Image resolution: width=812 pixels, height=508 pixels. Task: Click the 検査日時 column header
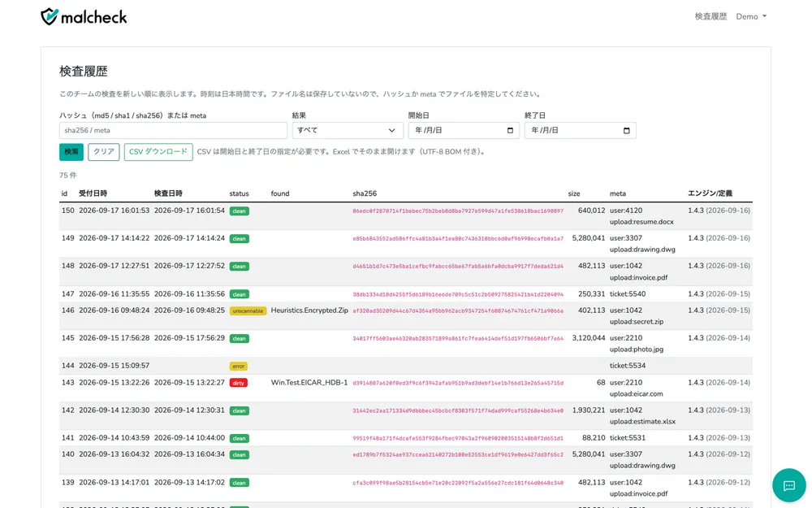click(168, 193)
